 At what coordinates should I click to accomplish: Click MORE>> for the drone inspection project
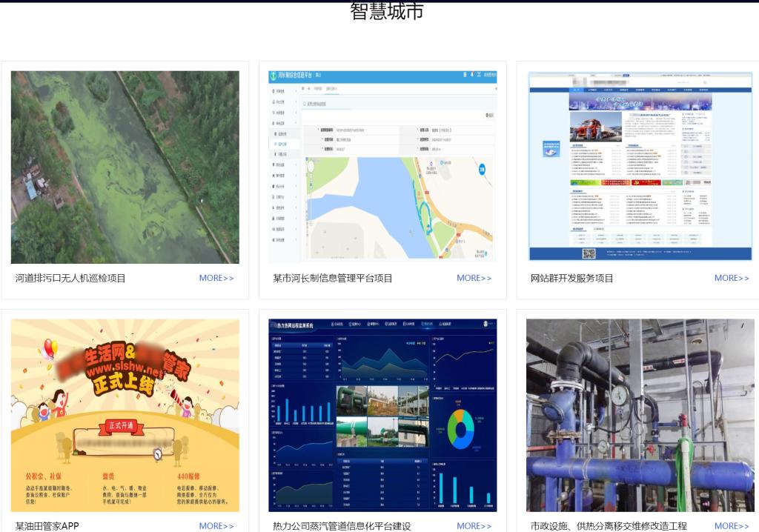pyautogui.click(x=216, y=279)
